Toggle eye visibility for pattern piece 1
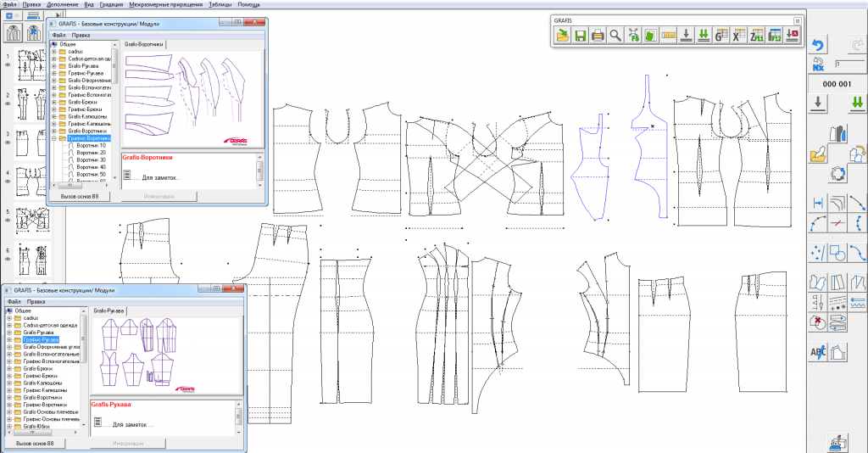Viewport: 868px width, 453px height. click(x=7, y=65)
